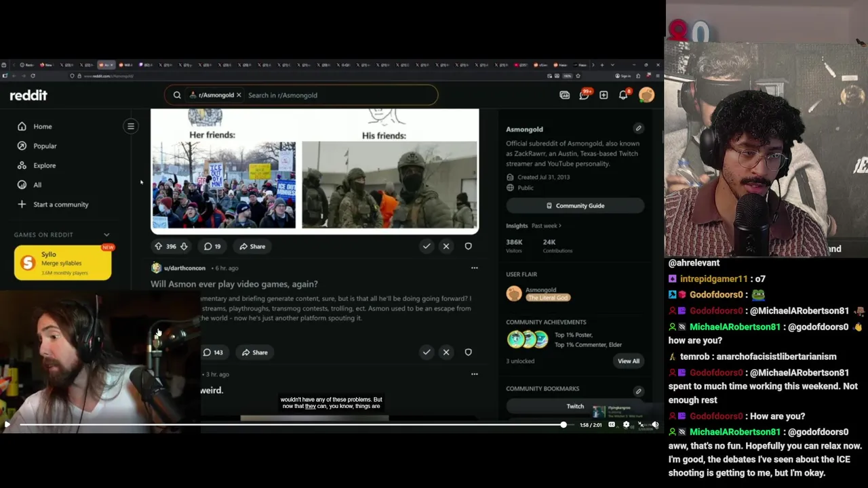Click the 386K Visitors stat
868x488 pixels.
tap(515, 246)
